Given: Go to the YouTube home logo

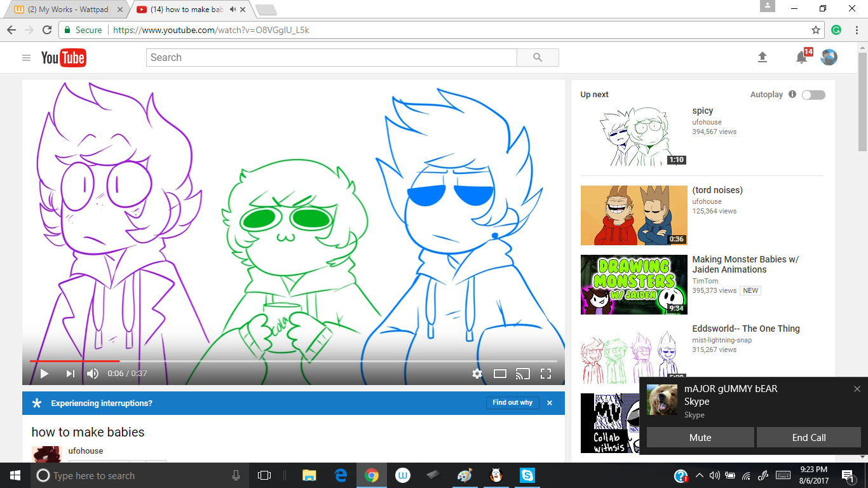Looking at the screenshot, I should [x=64, y=58].
